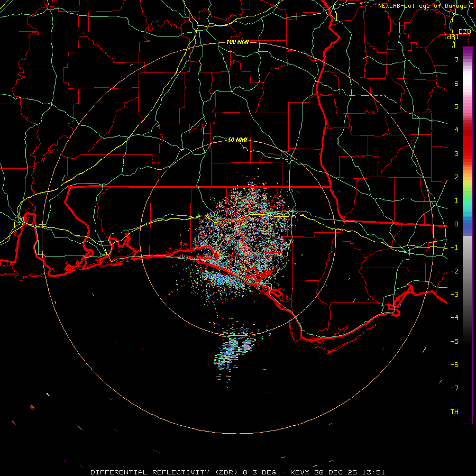Click the "-2" value on the color scale
This screenshot has width=476, height=476.
pos(454,271)
